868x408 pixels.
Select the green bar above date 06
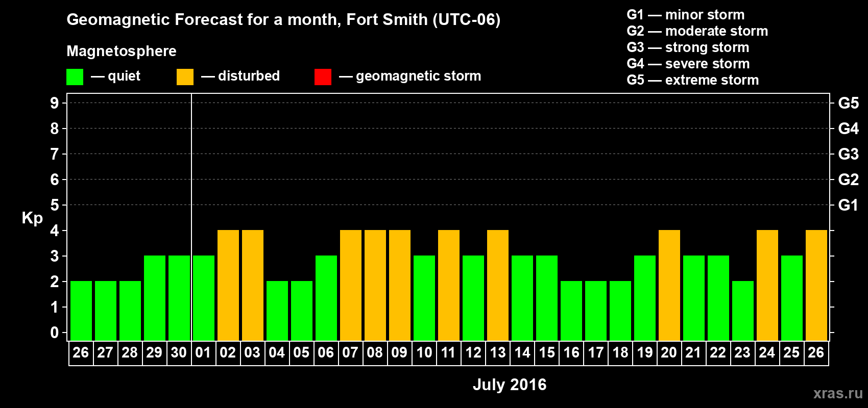pos(326,298)
